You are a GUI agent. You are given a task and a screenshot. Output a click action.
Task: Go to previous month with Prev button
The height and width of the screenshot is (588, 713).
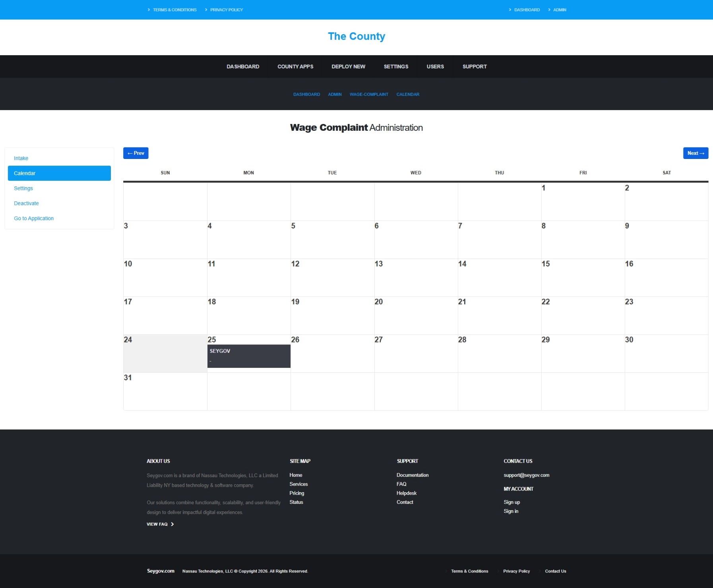[x=136, y=153]
